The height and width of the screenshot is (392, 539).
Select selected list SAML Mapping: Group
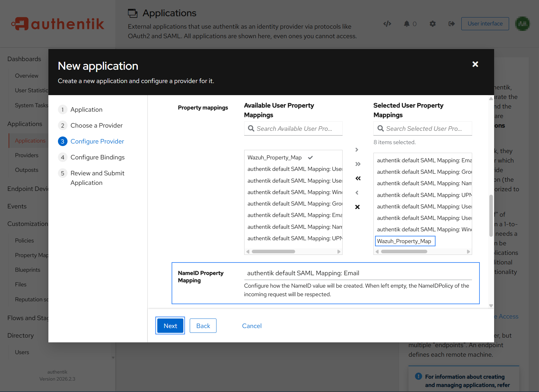(x=424, y=172)
